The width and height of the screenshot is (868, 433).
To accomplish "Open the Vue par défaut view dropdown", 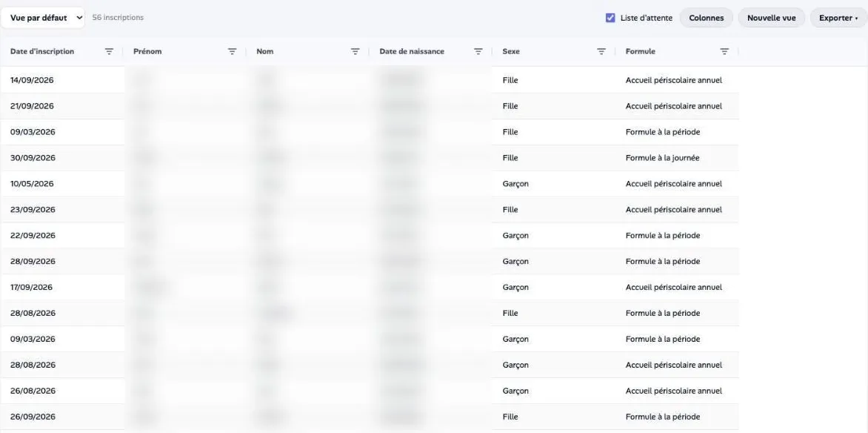I will [x=43, y=18].
